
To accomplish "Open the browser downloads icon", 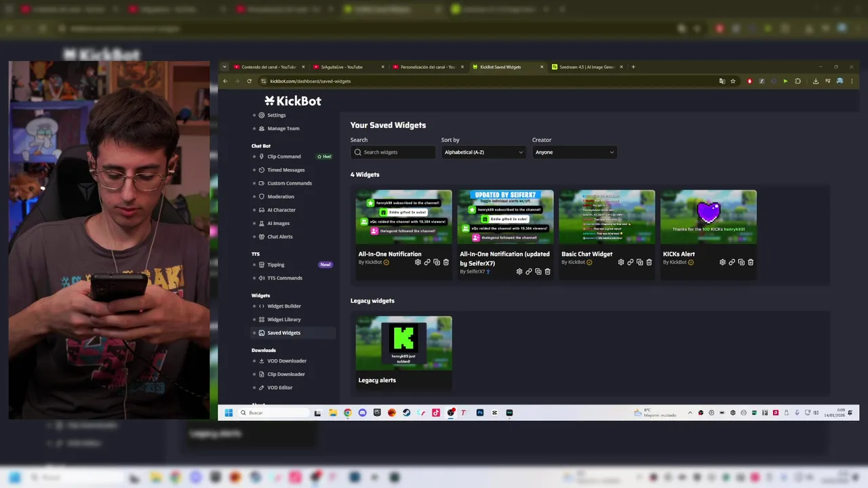I will (815, 81).
